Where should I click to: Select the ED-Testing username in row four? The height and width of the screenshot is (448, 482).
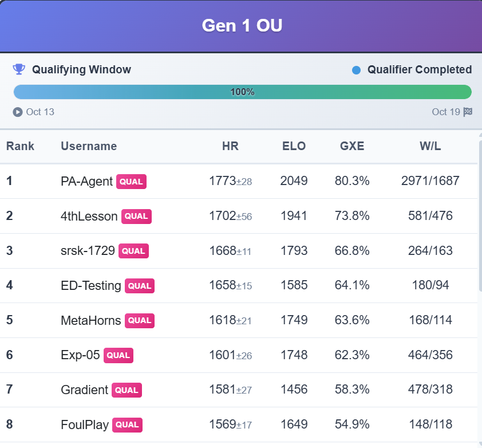coord(90,285)
